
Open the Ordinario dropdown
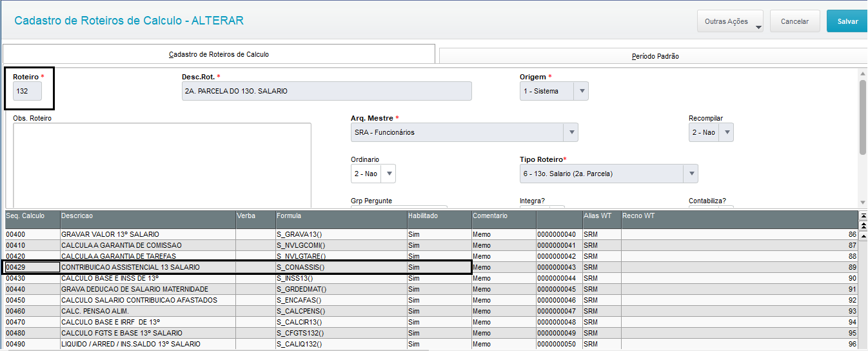[x=389, y=174]
